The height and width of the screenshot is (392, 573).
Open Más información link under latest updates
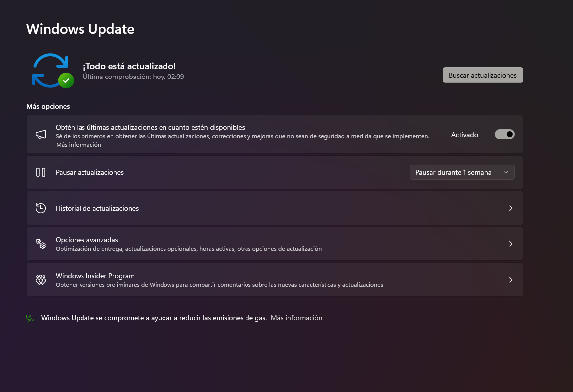pyautogui.click(x=79, y=145)
